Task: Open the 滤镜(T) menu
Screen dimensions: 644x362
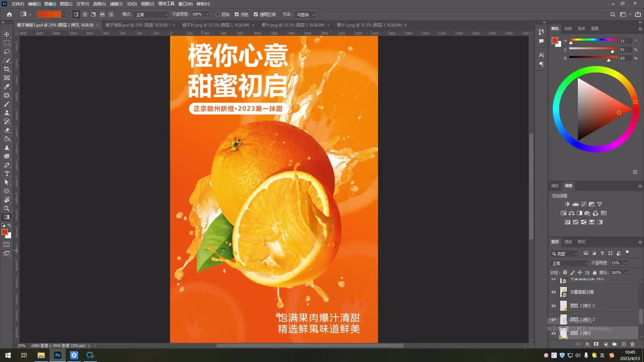Action: click(x=116, y=4)
